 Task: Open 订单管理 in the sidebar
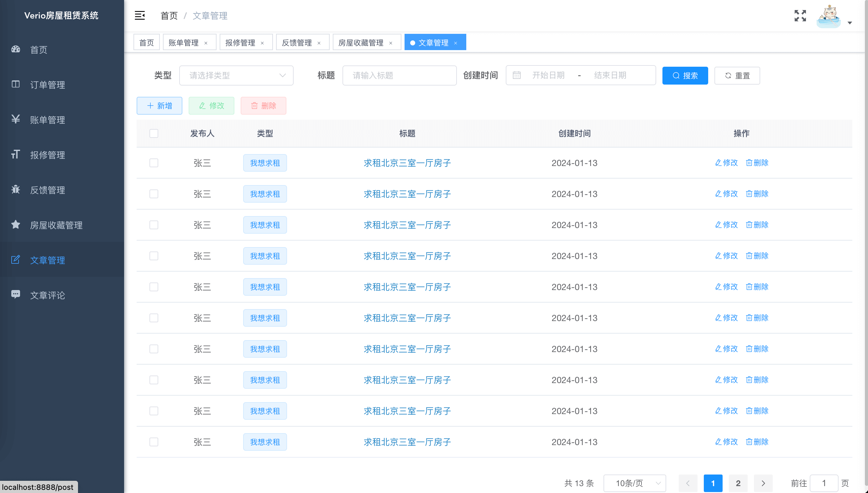[47, 85]
